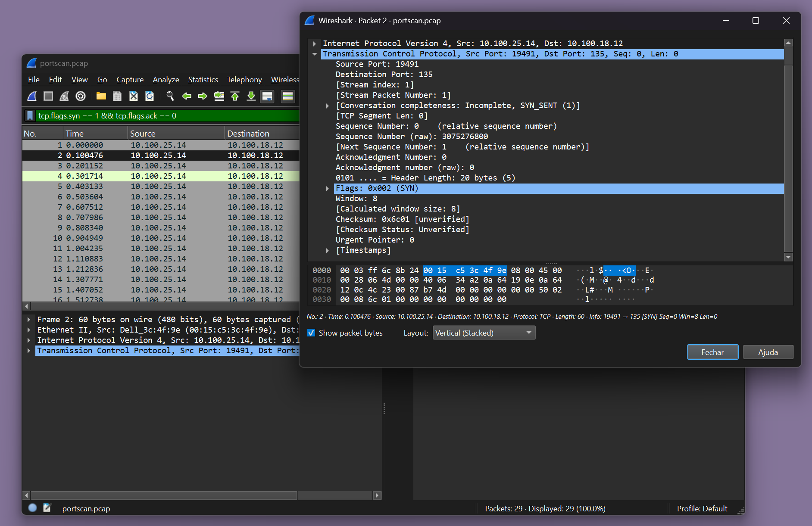Sort packets by the No. column
This screenshot has height=526, width=812.
42,134
